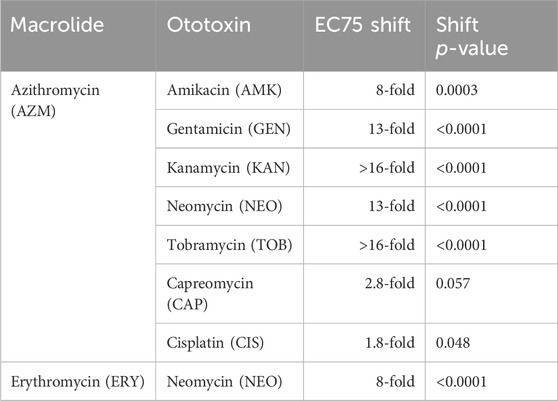Select Neomycin (NEO) in Erythromycin row

[224, 381]
